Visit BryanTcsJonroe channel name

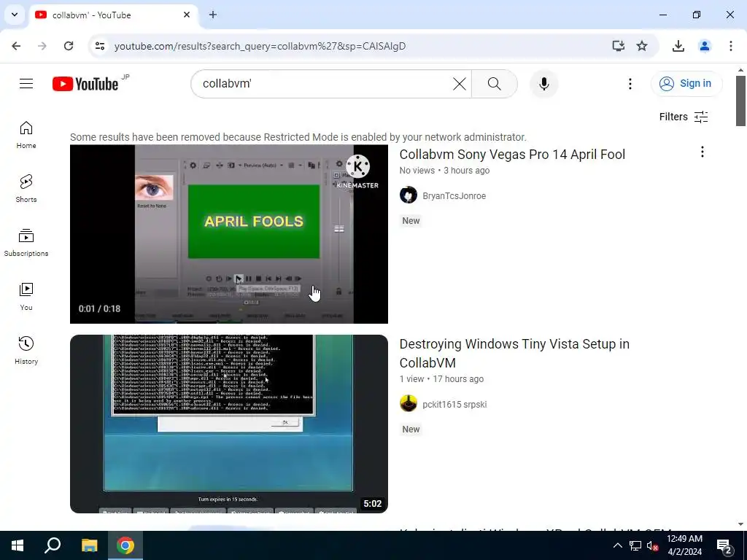coord(454,195)
